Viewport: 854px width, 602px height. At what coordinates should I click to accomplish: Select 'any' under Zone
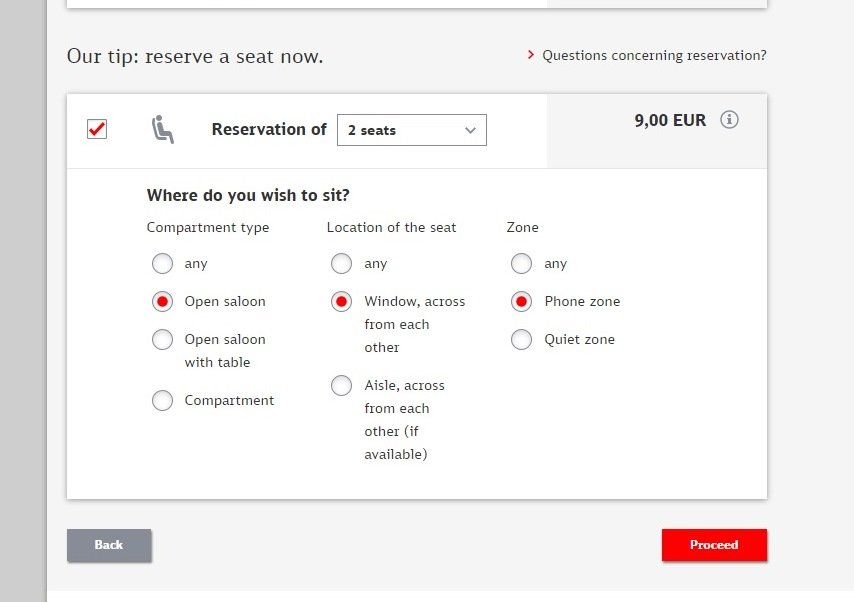click(521, 264)
